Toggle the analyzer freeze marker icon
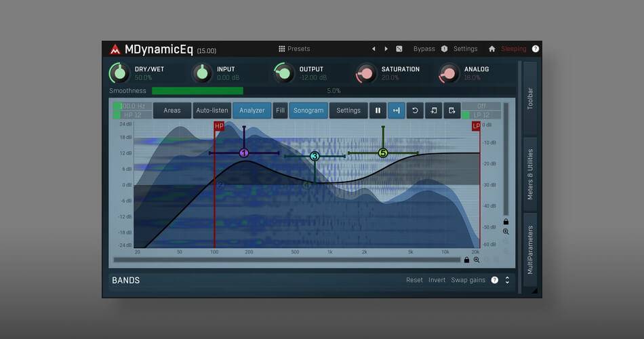Viewport: 644px width, 339px height. (x=397, y=111)
